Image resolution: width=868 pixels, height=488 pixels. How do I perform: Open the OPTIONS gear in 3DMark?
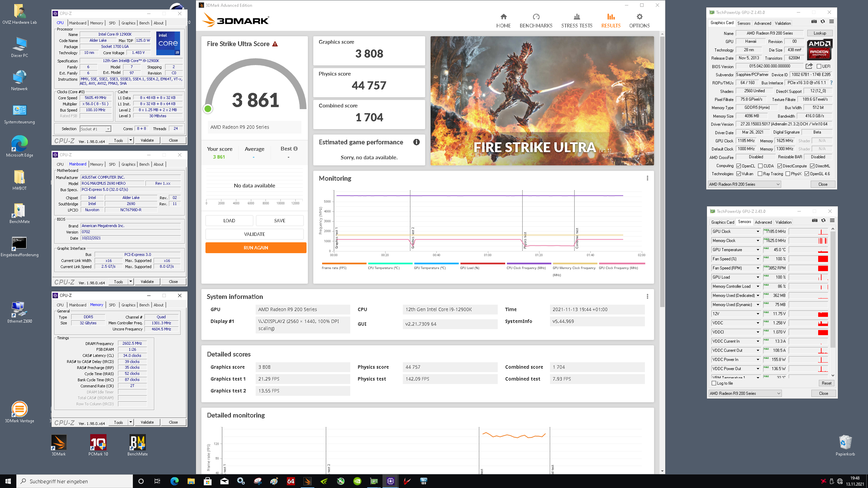[639, 21]
